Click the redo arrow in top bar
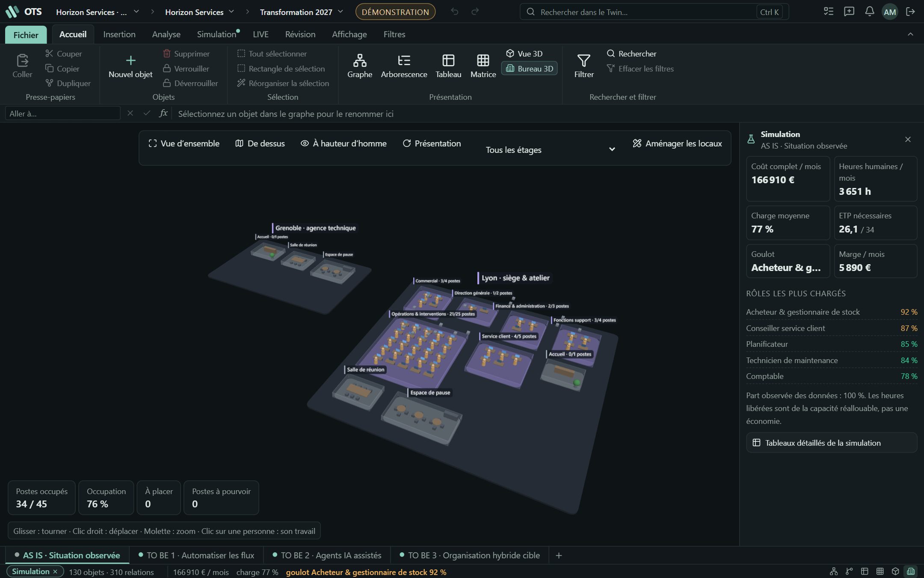Image resolution: width=924 pixels, height=578 pixels. [475, 12]
